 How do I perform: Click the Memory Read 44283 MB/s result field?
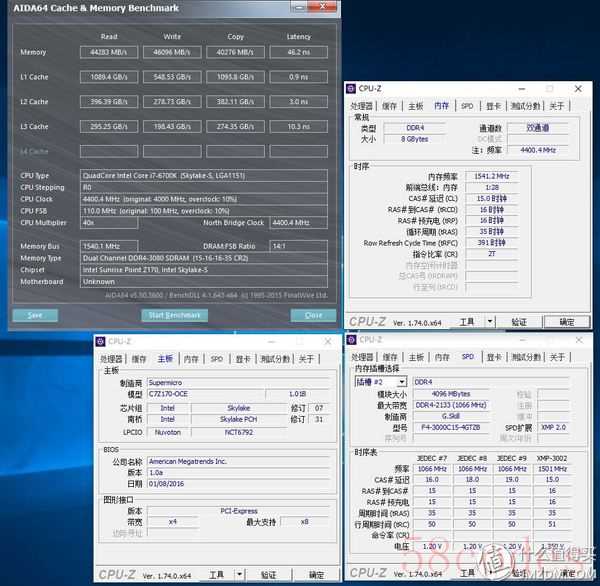pos(109,52)
